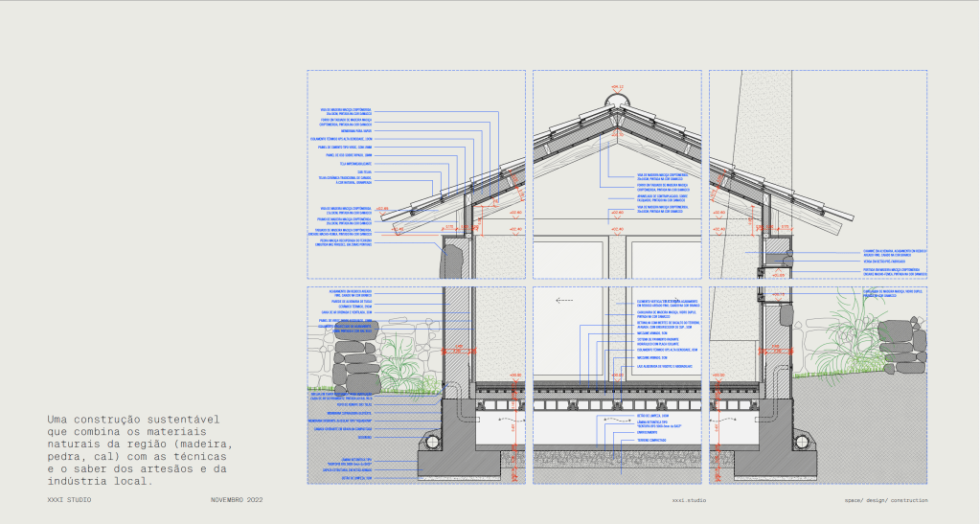
Task: Select the circular drain pipe at left foundation
Action: point(433,442)
